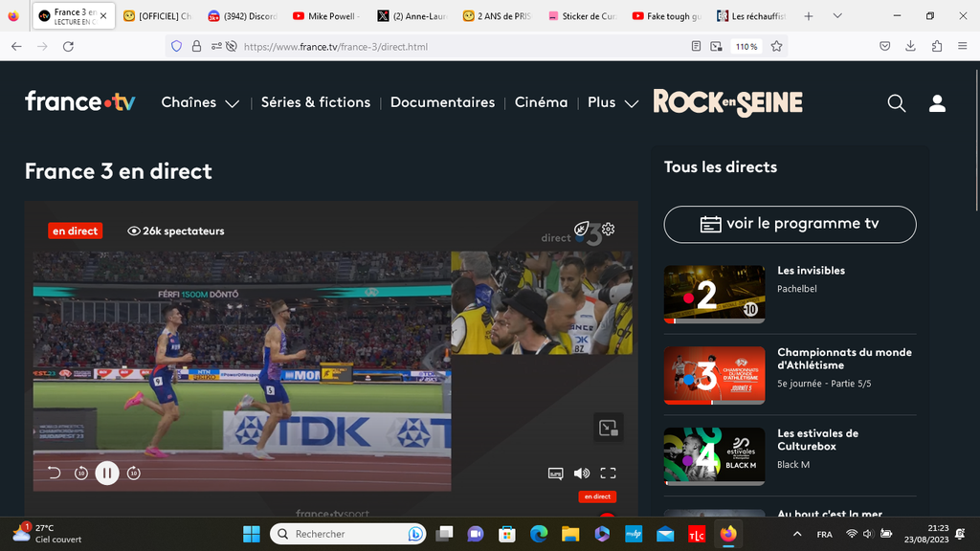Open France 4 Les estivales de Culturebox thumbnail
Screen dimensions: 980x551
tap(714, 456)
